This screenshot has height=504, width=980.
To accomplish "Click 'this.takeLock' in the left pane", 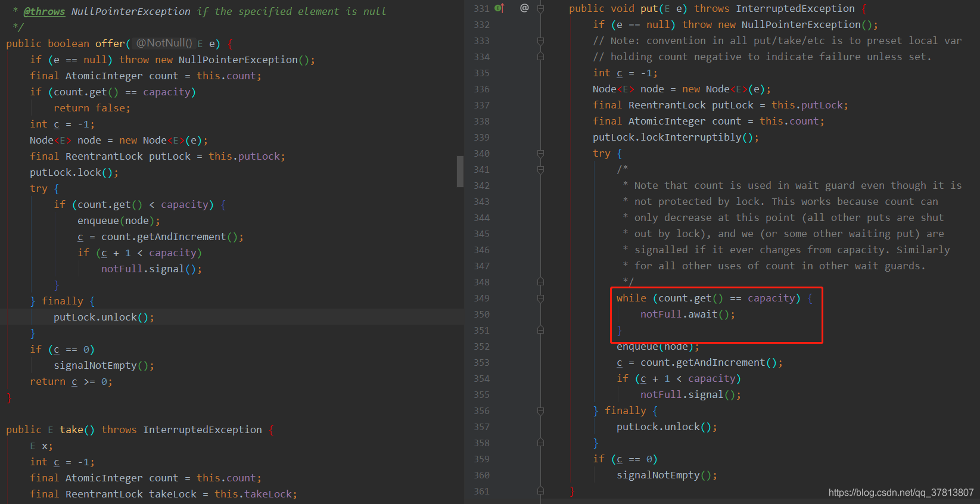I will coord(253,494).
